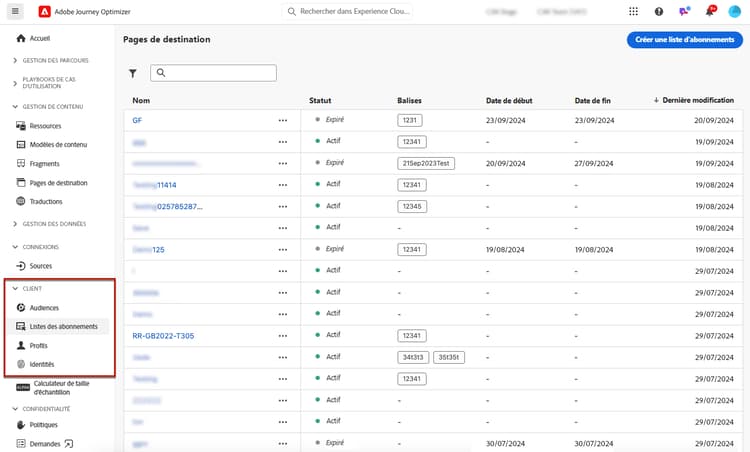Open the notifications bell

coord(710,12)
